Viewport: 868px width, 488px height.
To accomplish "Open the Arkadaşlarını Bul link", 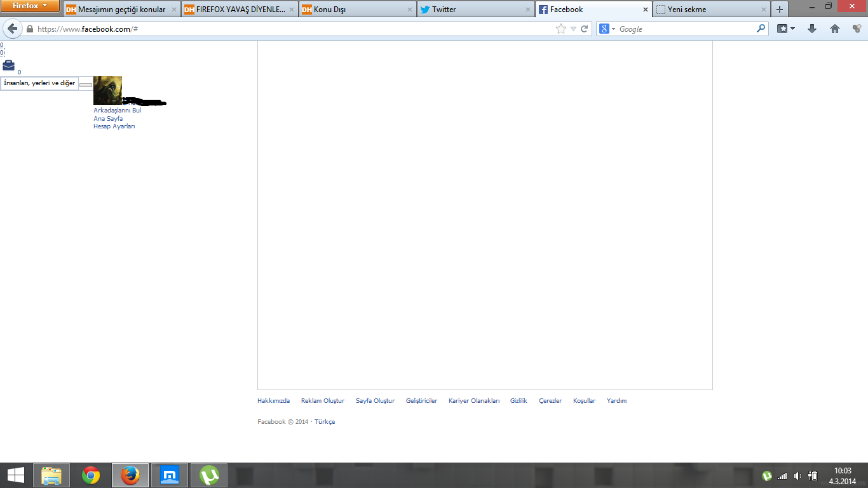I will point(118,110).
